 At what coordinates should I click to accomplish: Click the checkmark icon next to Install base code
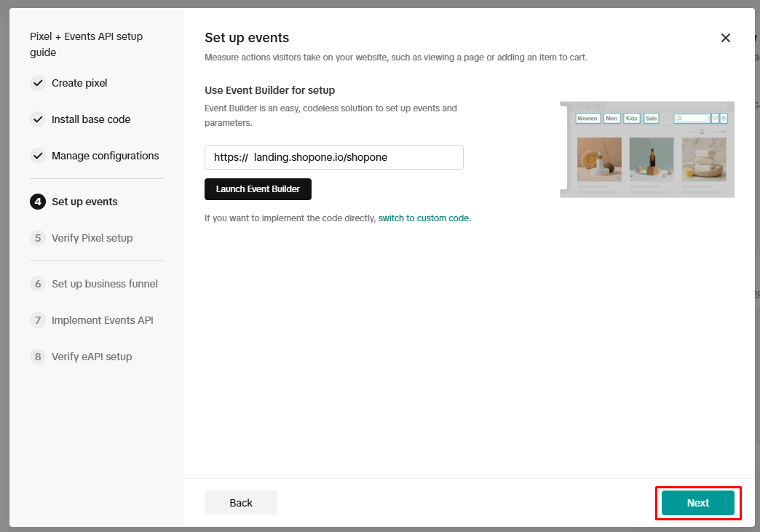click(38, 119)
